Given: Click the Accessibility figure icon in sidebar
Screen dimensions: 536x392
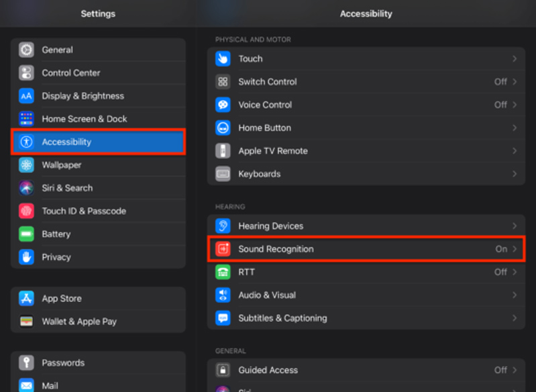Looking at the screenshot, I should coord(26,142).
